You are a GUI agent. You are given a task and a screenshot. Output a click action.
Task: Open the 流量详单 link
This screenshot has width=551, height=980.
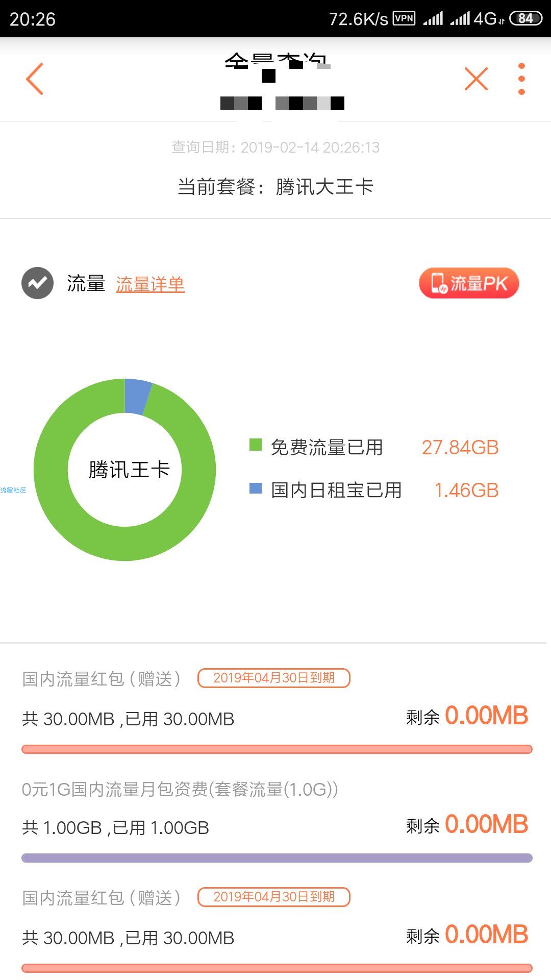click(150, 284)
